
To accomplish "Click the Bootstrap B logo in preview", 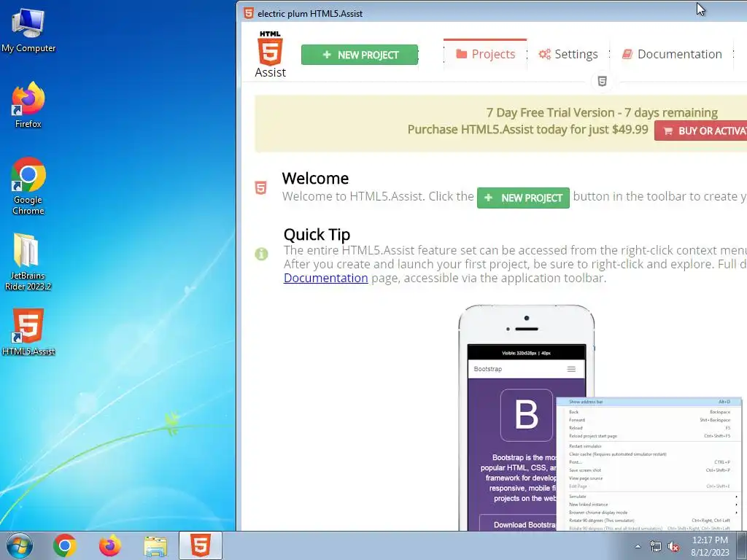I will (x=527, y=415).
